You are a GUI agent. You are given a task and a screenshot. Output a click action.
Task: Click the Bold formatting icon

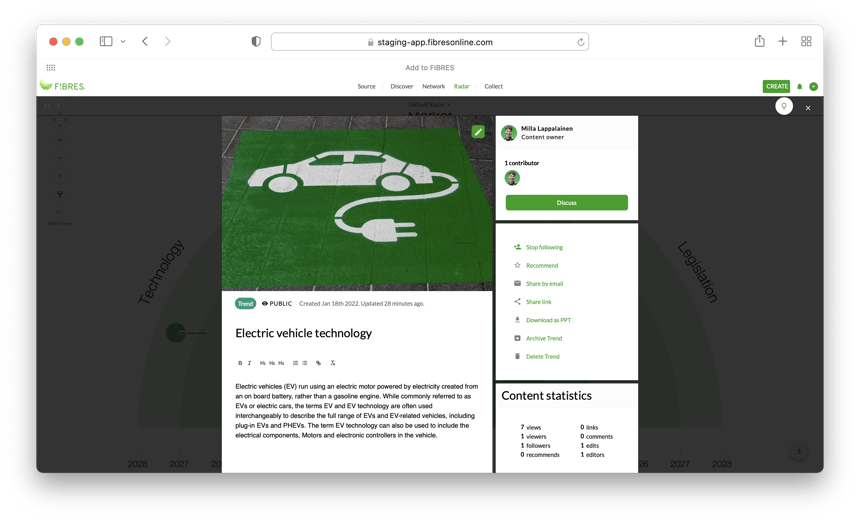coord(240,363)
